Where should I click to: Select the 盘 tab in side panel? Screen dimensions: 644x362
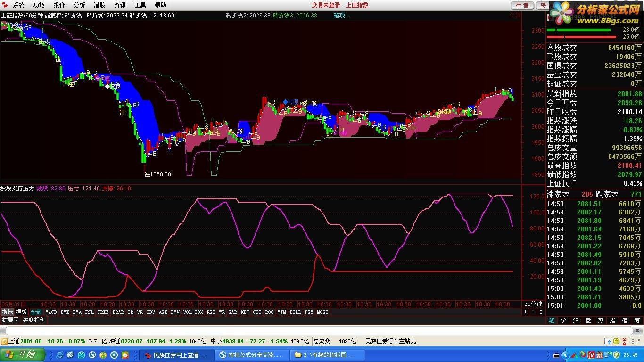point(588,321)
